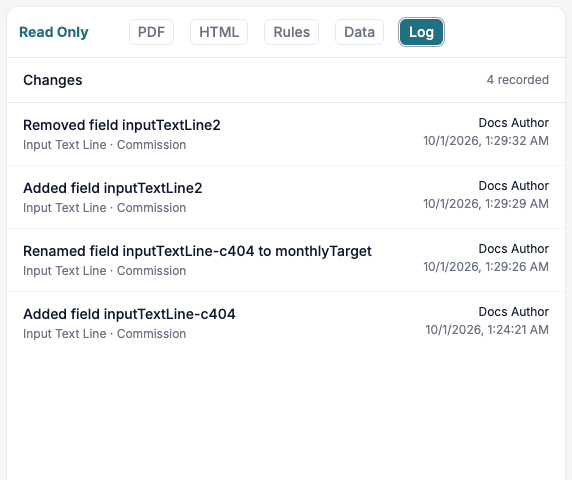Click the Changes heading
Screen dimensions: 572x480
pyautogui.click(x=53, y=80)
